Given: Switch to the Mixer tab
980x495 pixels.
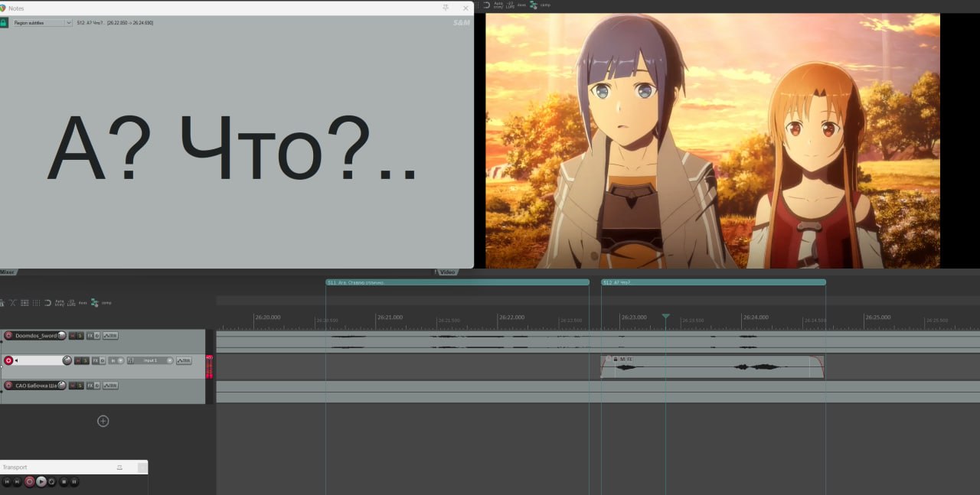Looking at the screenshot, I should (x=8, y=272).
